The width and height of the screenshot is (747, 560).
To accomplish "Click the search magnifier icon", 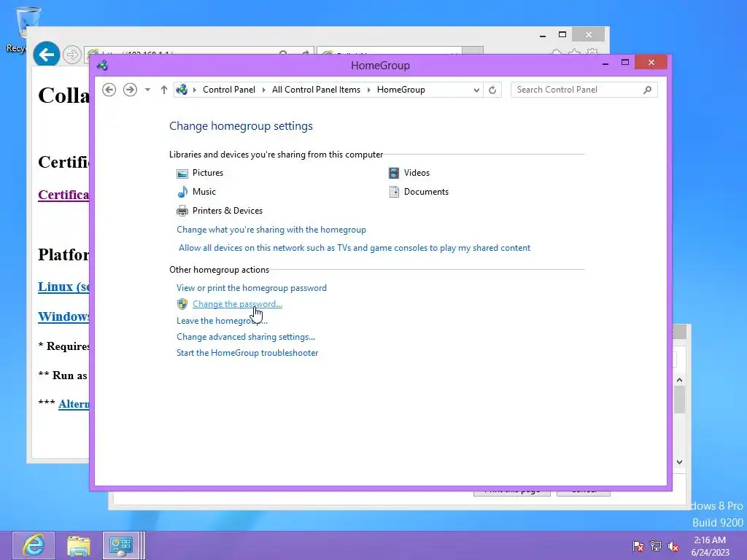I will [648, 90].
